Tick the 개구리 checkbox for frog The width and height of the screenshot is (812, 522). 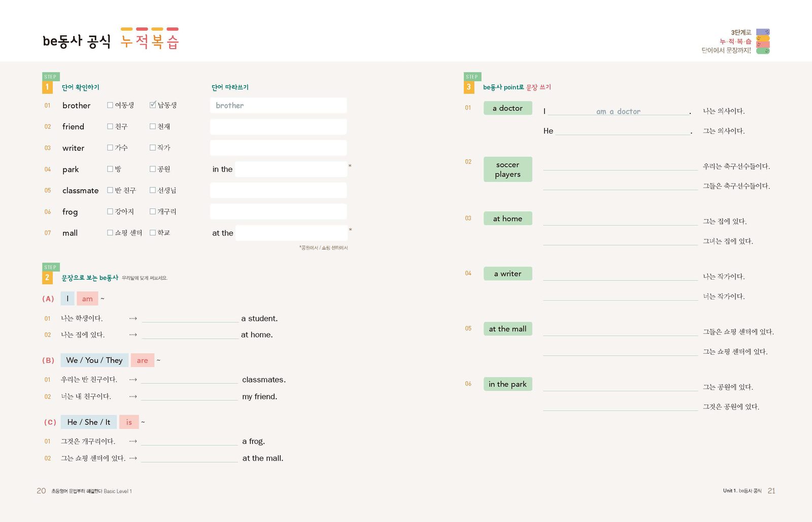point(153,212)
